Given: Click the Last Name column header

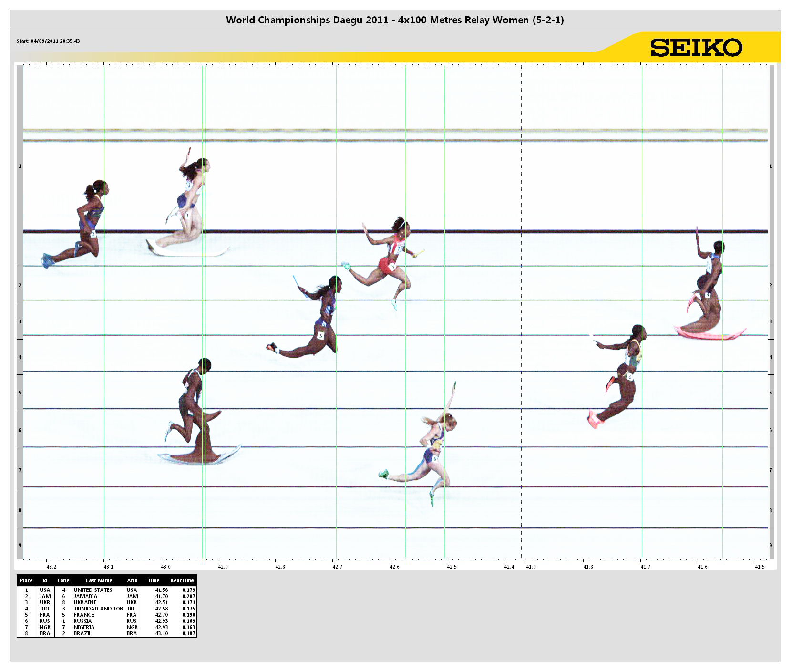Looking at the screenshot, I should [x=99, y=580].
